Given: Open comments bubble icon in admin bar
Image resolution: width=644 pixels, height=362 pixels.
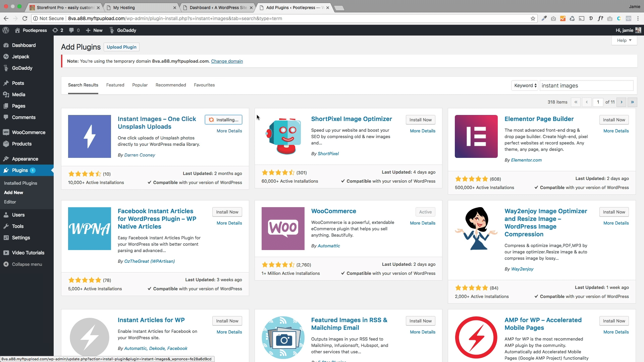Looking at the screenshot, I should tap(74, 30).
